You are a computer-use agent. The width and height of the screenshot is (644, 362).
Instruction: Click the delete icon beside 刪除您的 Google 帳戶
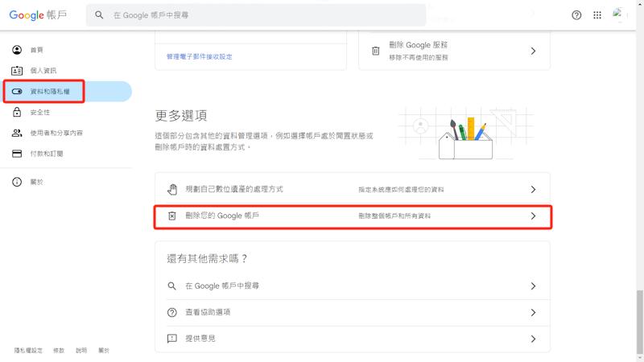[172, 216]
